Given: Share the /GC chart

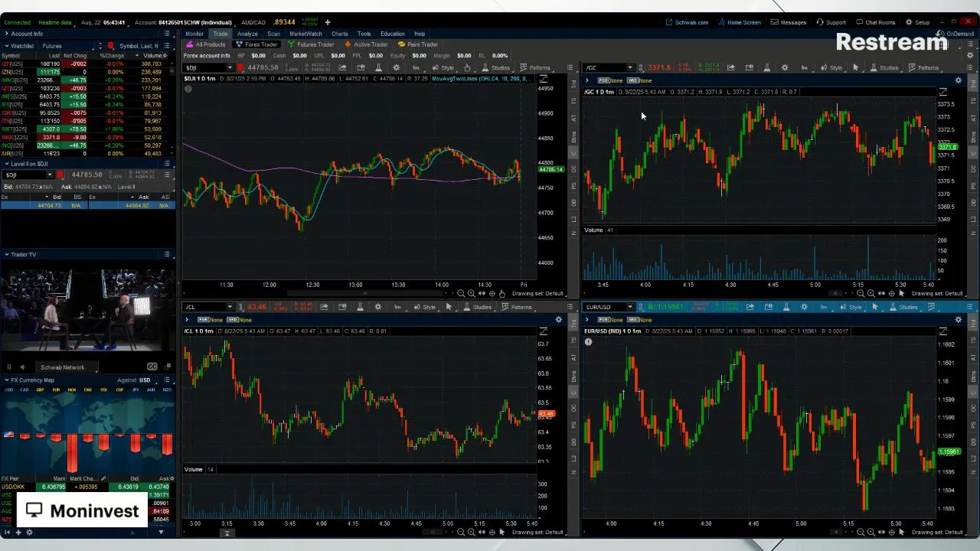Looking at the screenshot, I should (x=731, y=67).
